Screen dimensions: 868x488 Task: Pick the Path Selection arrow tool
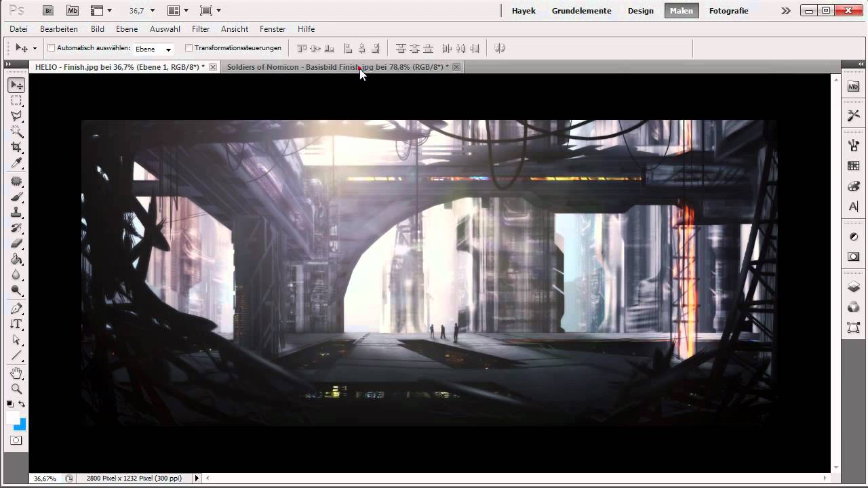click(x=16, y=340)
